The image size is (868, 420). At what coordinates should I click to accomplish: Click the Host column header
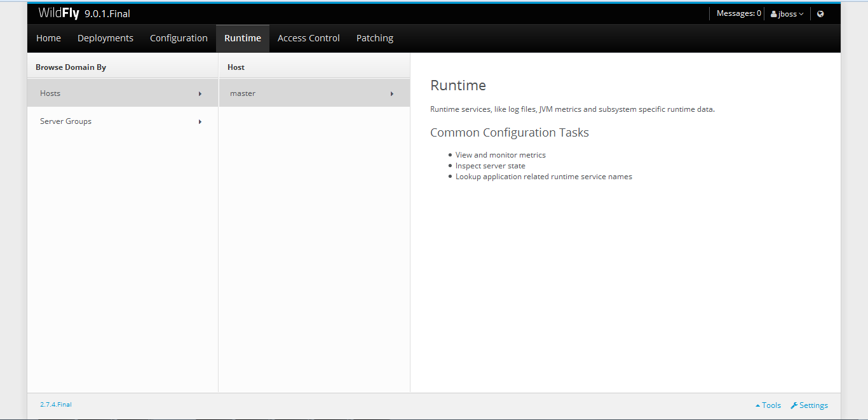click(236, 67)
